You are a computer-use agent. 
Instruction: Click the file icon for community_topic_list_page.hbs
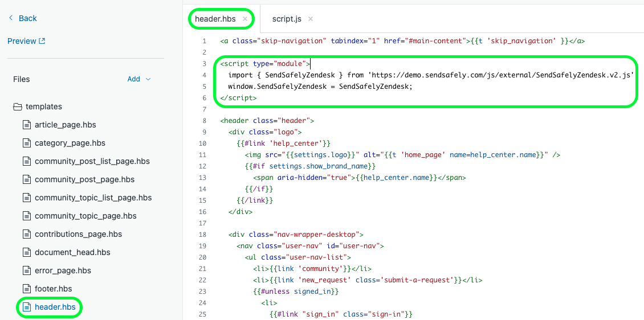click(x=27, y=198)
